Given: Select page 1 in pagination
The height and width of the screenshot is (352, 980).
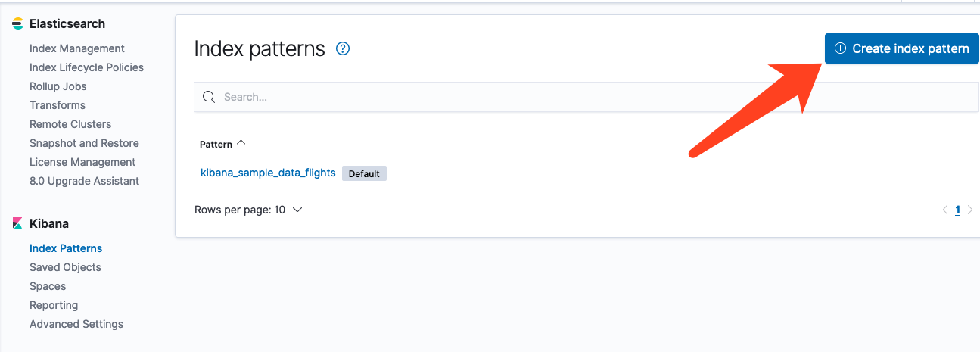Looking at the screenshot, I should click(957, 210).
